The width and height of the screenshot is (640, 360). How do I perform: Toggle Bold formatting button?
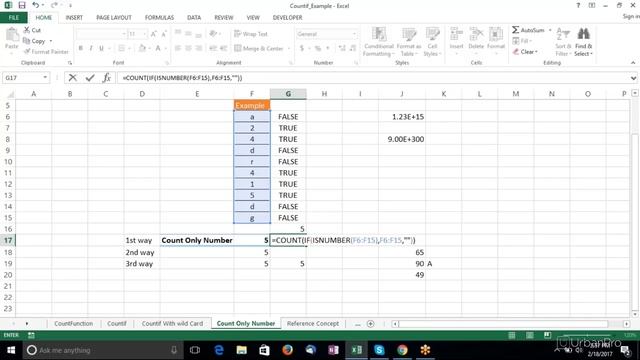[81, 48]
